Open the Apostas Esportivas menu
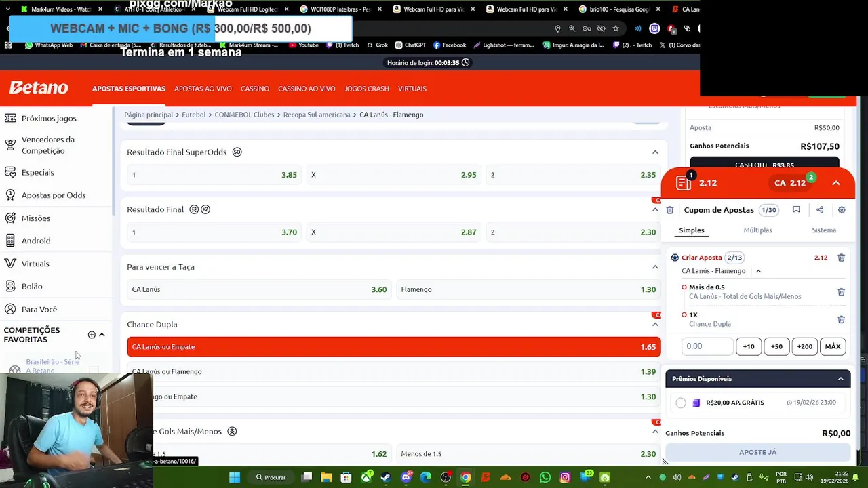Screen dimensions: 868x488 pos(129,89)
